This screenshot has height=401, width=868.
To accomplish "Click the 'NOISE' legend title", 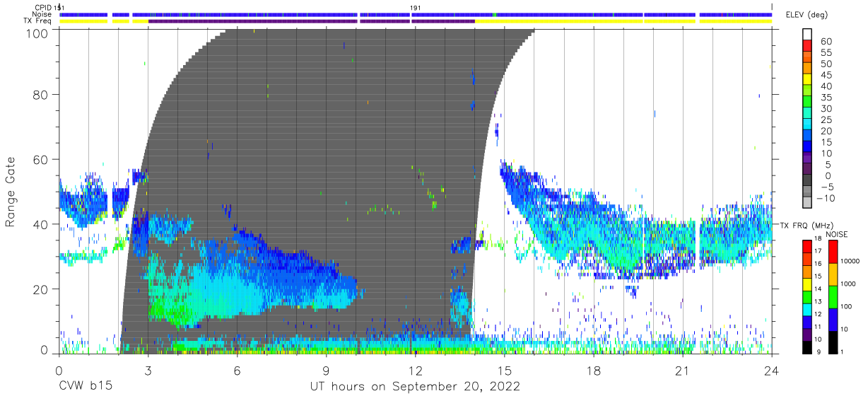I will click(838, 234).
